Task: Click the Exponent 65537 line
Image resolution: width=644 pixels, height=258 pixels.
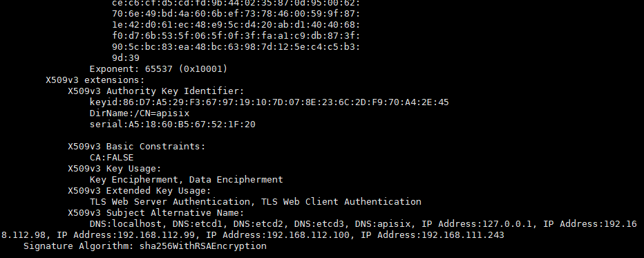Action: (158, 69)
